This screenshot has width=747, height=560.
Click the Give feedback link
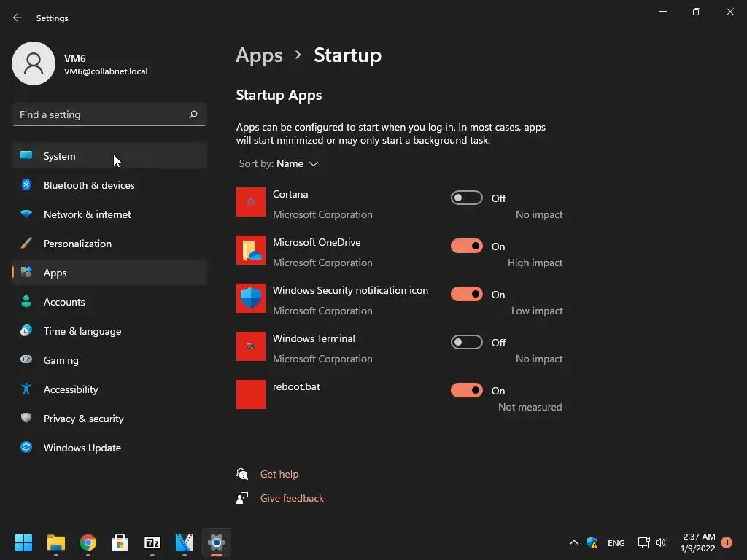pyautogui.click(x=292, y=498)
